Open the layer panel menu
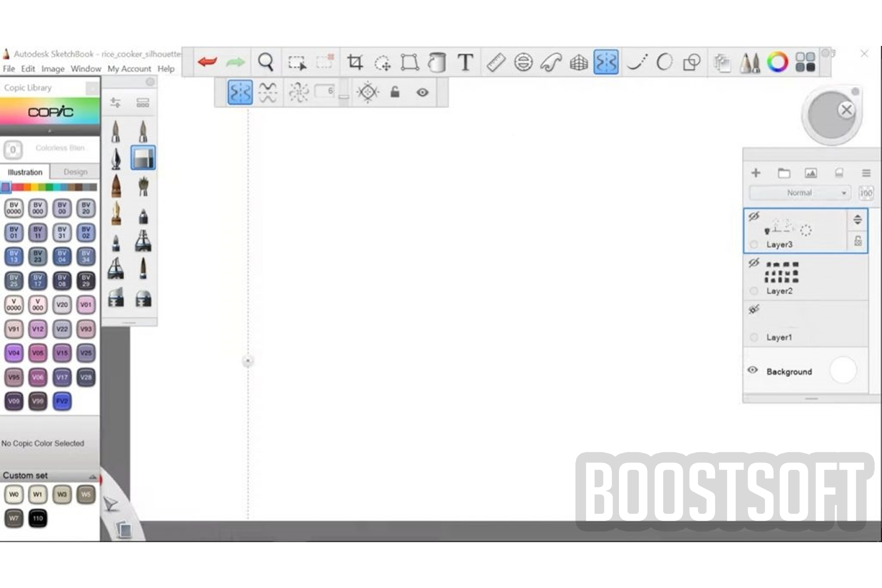This screenshot has height=588, width=882. (x=866, y=173)
